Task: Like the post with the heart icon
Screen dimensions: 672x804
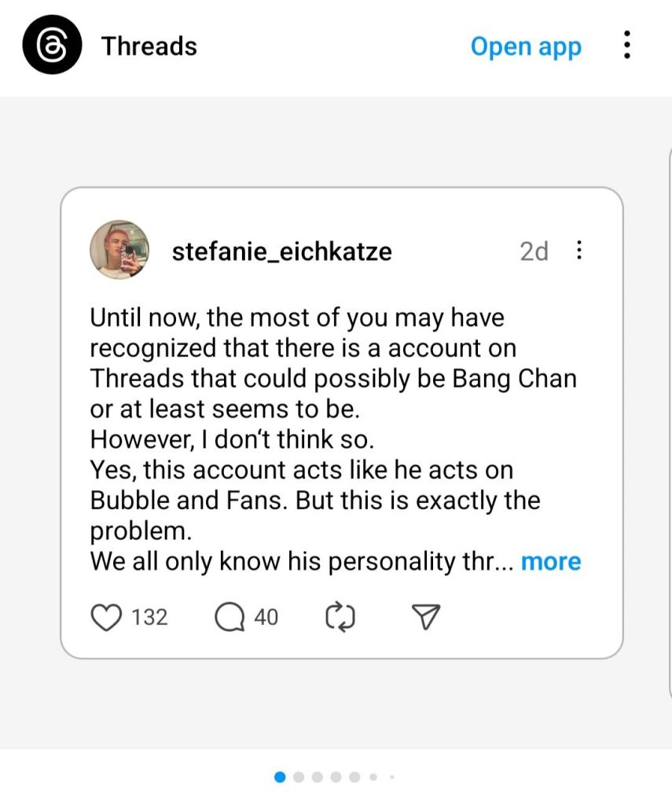Action: (x=105, y=618)
